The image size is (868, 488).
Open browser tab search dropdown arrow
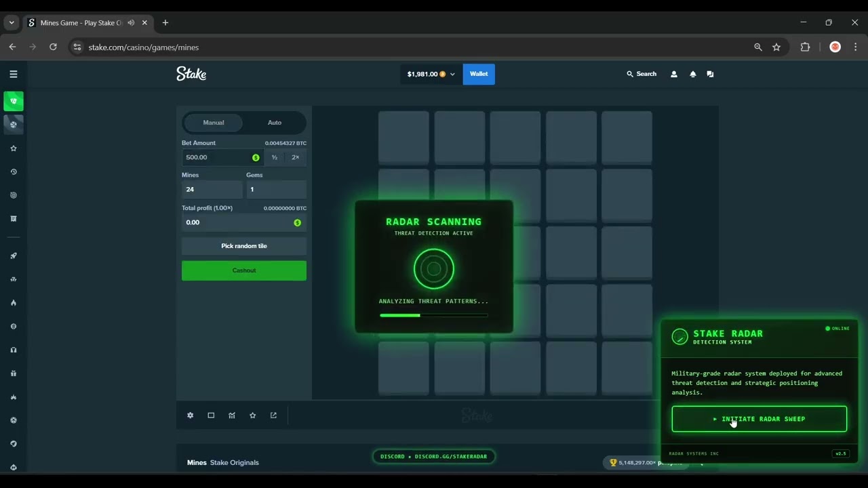point(12,23)
